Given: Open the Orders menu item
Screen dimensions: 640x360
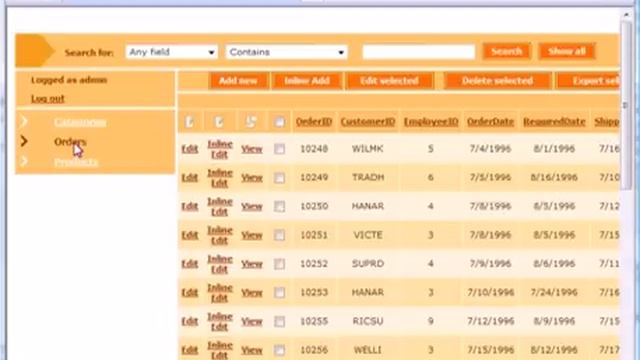Looking at the screenshot, I should (70, 142).
